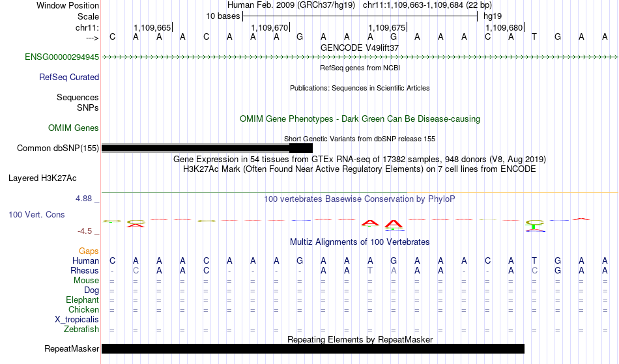
Task: Click Publications: Sequences in Scientific Articles title
Action: pyautogui.click(x=360, y=88)
